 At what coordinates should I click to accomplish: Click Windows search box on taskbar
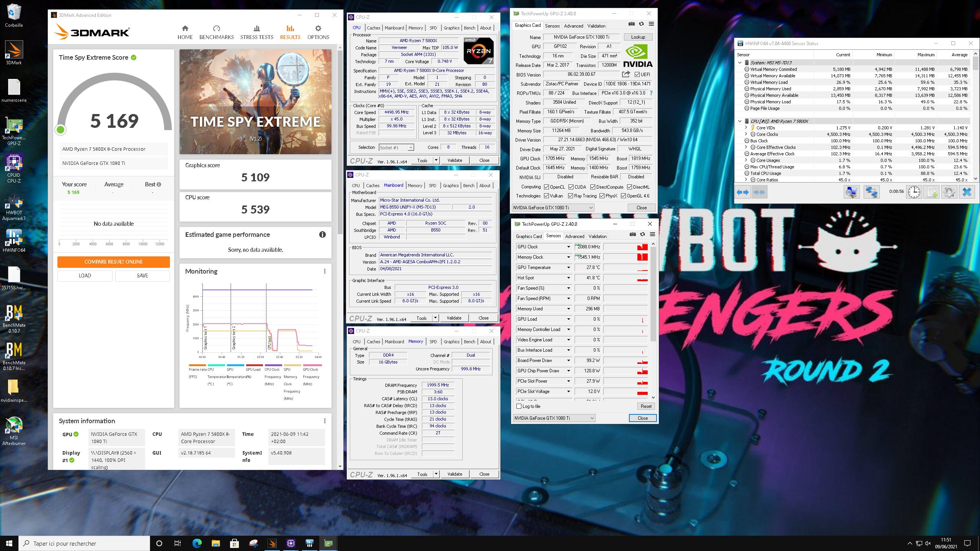coord(84,543)
